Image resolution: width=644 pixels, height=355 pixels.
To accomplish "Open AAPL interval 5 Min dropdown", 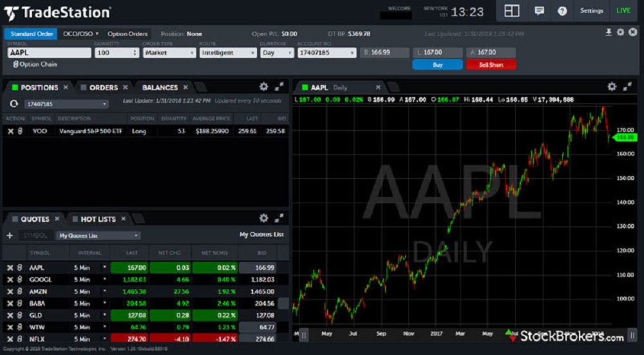I will 105,268.
